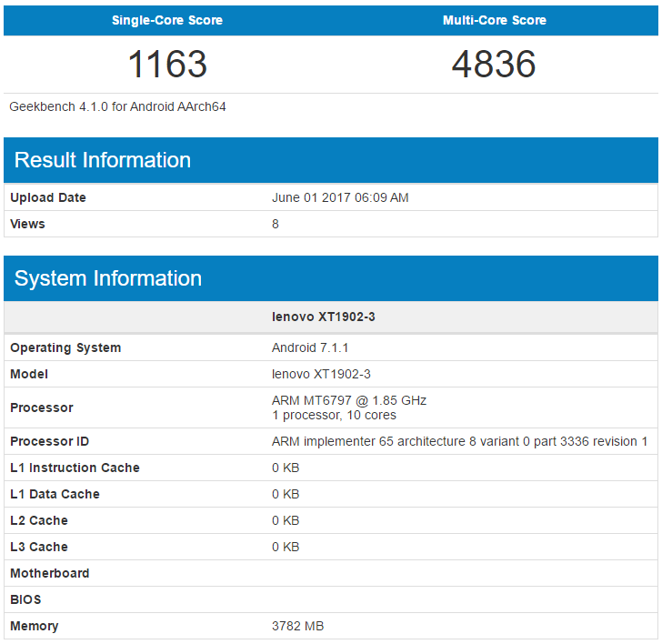Click the Operating System label
This screenshot has width=662, height=644.
coord(65,348)
